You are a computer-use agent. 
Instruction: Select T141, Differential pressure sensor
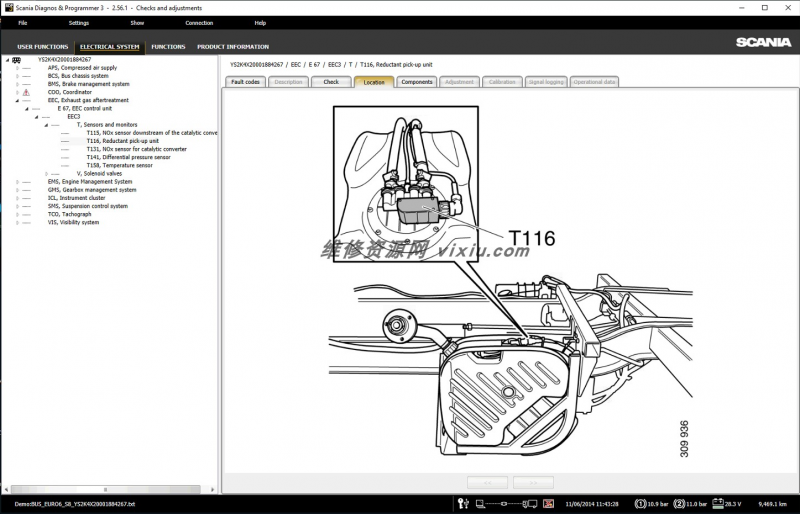[128, 157]
